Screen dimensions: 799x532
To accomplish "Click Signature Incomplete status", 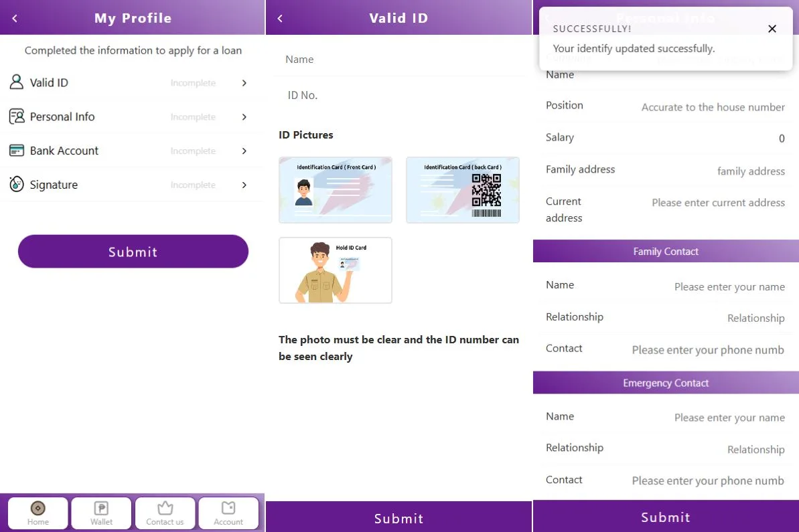I will (x=193, y=185).
